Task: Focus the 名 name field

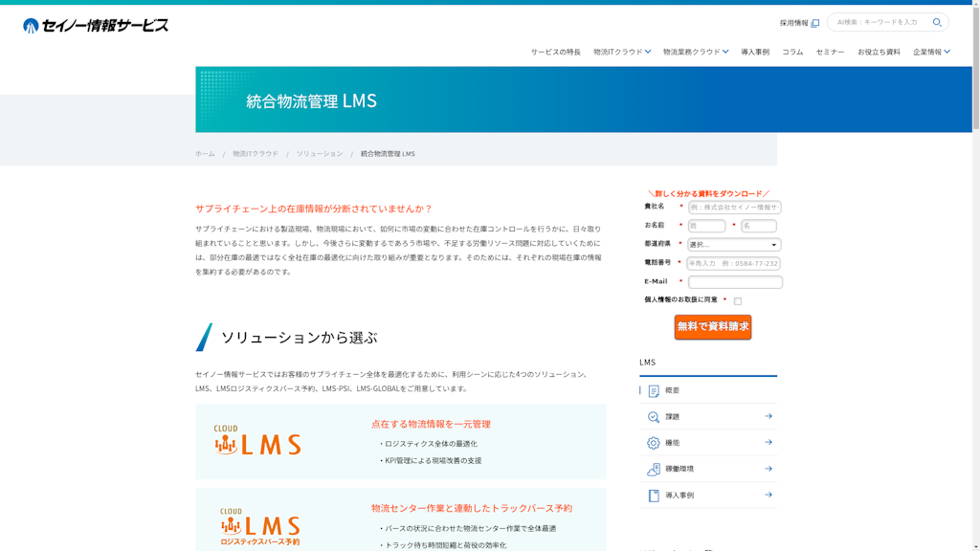Action: tap(759, 226)
